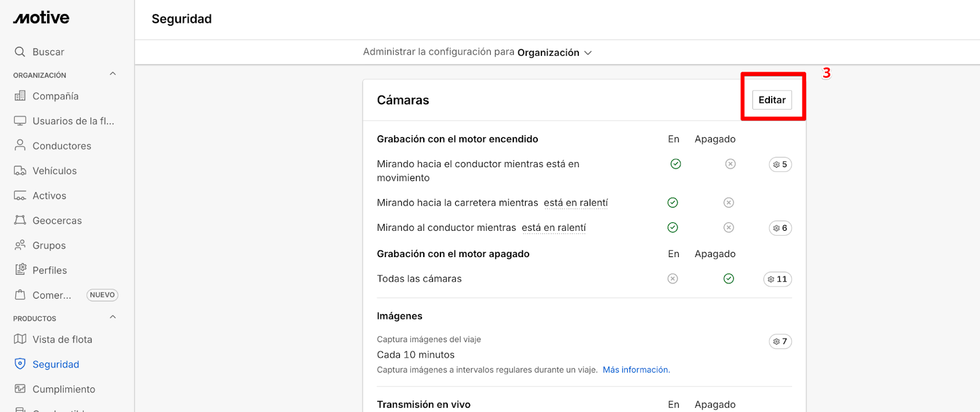This screenshot has width=980, height=412.
Task: Open Perfiles from the sidebar
Action: click(x=50, y=270)
